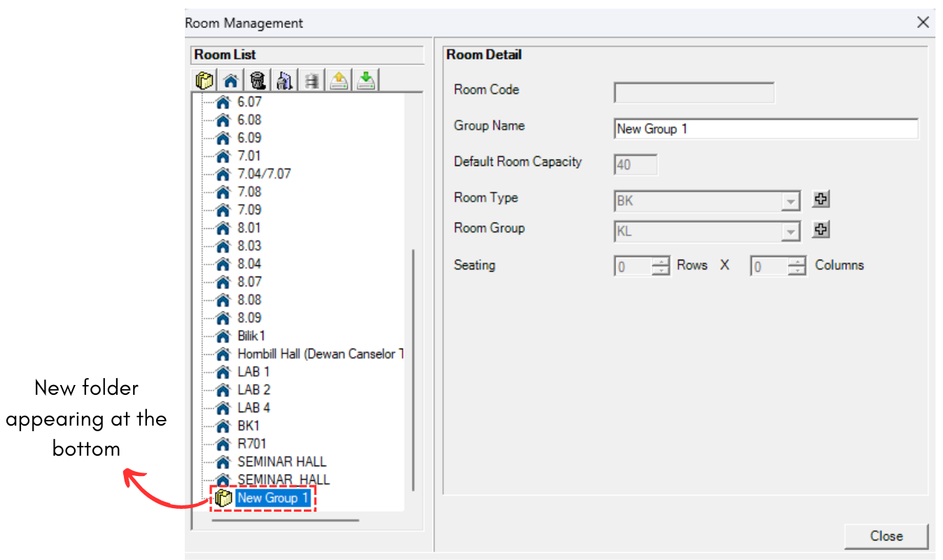This screenshot has width=943, height=560.
Task: Open the Room Group KL dropdown
Action: tap(790, 232)
